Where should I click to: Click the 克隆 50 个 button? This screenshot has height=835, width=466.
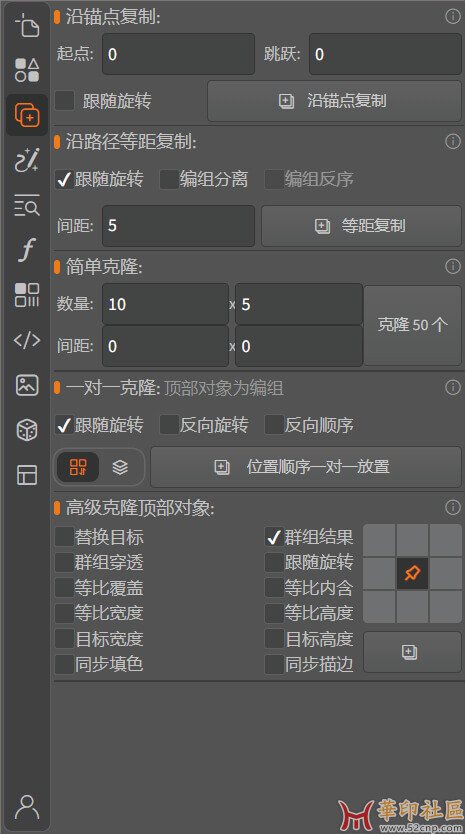(x=412, y=325)
